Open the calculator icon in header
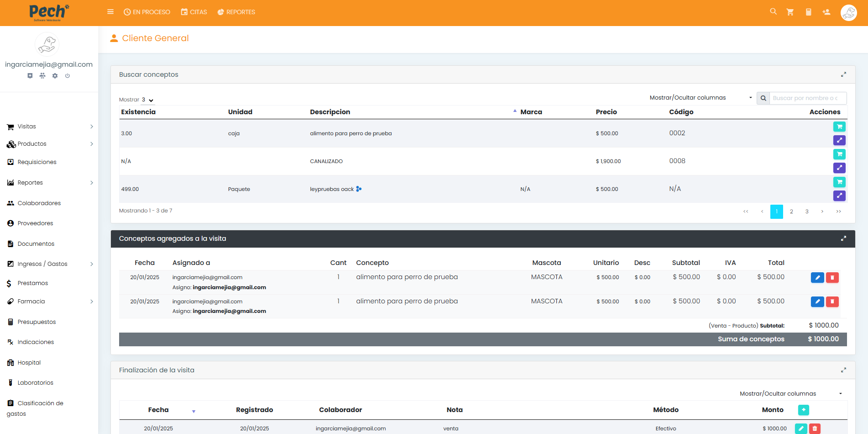Screen dimensions: 868x434 (808, 12)
